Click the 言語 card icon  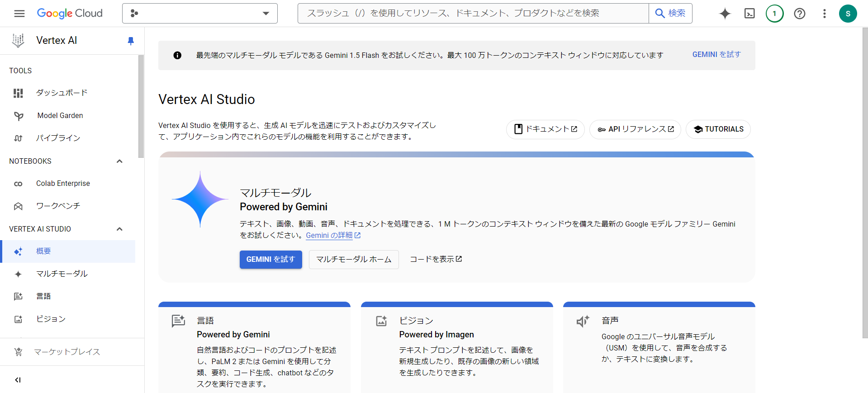[x=178, y=321]
